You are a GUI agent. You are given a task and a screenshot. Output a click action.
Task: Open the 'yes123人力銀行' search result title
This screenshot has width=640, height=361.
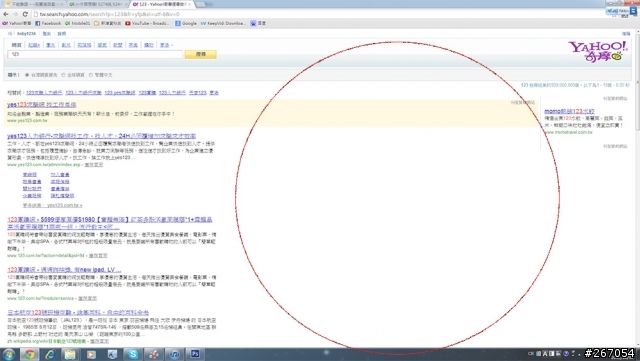click(x=101, y=136)
